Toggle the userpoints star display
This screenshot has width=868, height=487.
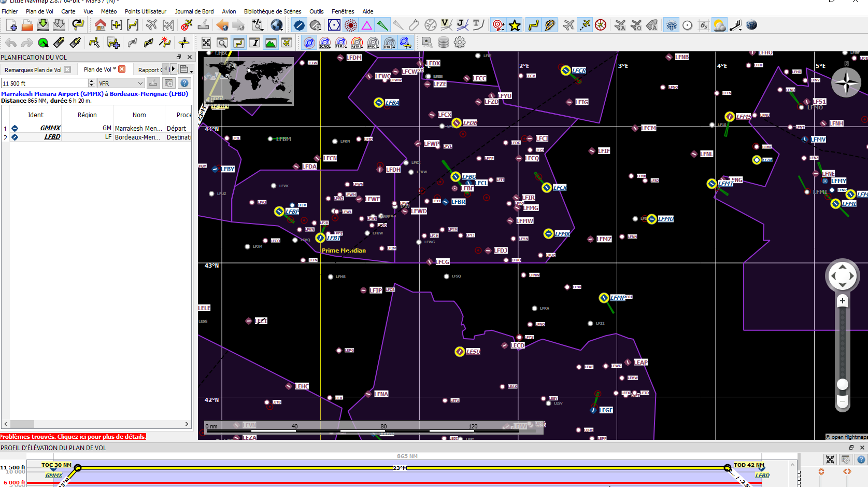(x=515, y=25)
